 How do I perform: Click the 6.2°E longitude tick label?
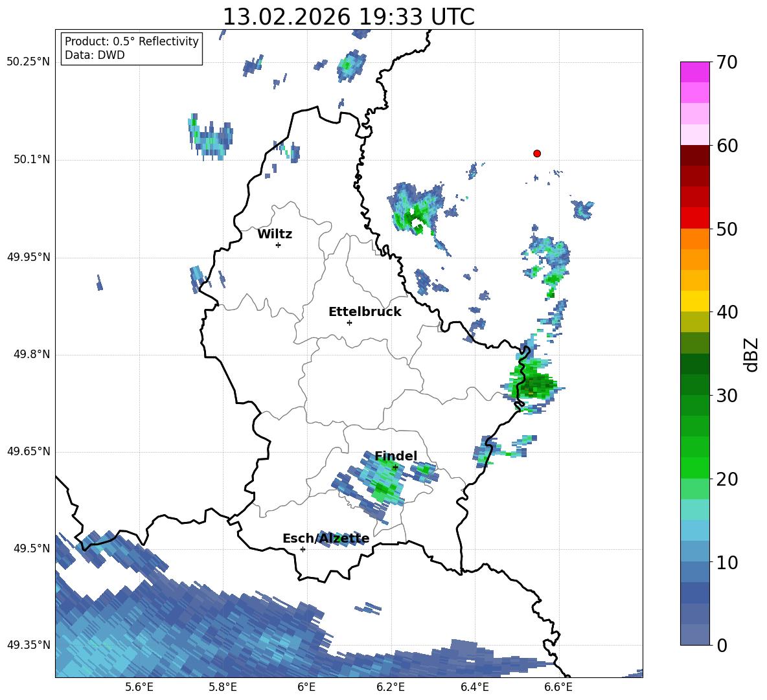[x=391, y=687]
